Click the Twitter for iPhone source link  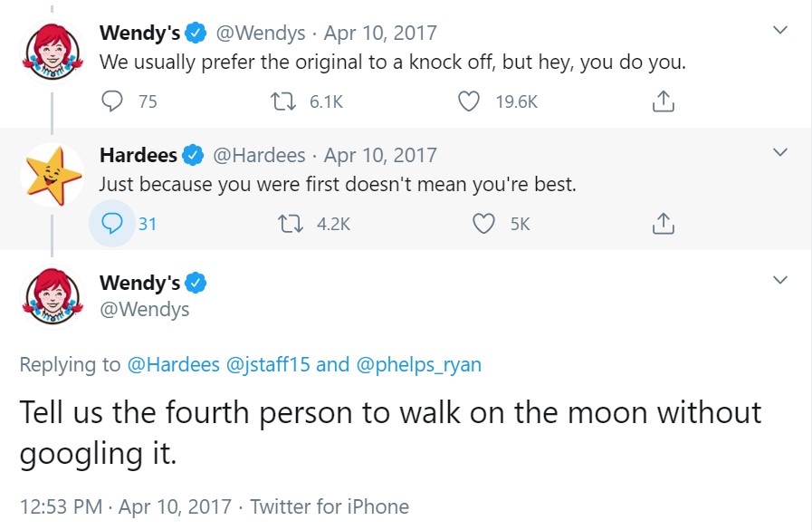[330, 506]
